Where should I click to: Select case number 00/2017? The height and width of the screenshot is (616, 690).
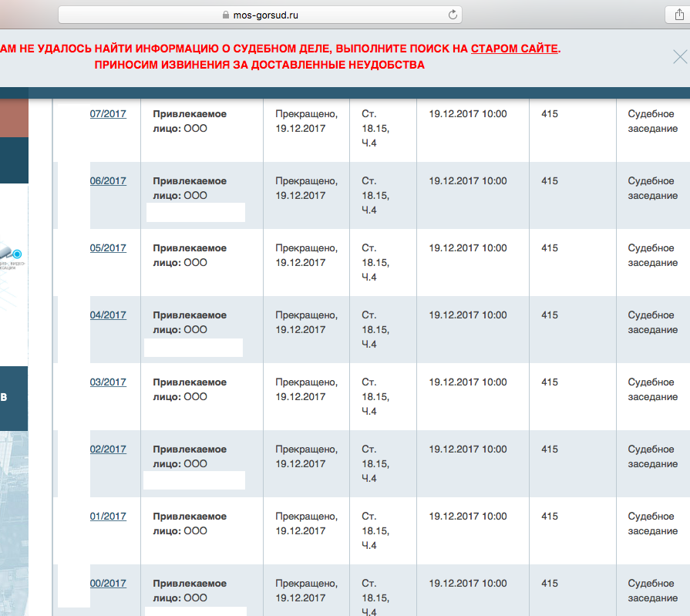tap(108, 584)
